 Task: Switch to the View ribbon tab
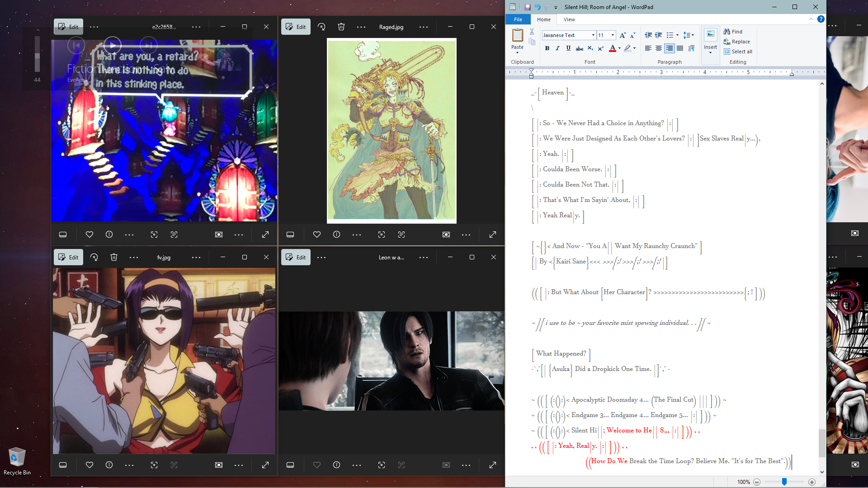(569, 19)
